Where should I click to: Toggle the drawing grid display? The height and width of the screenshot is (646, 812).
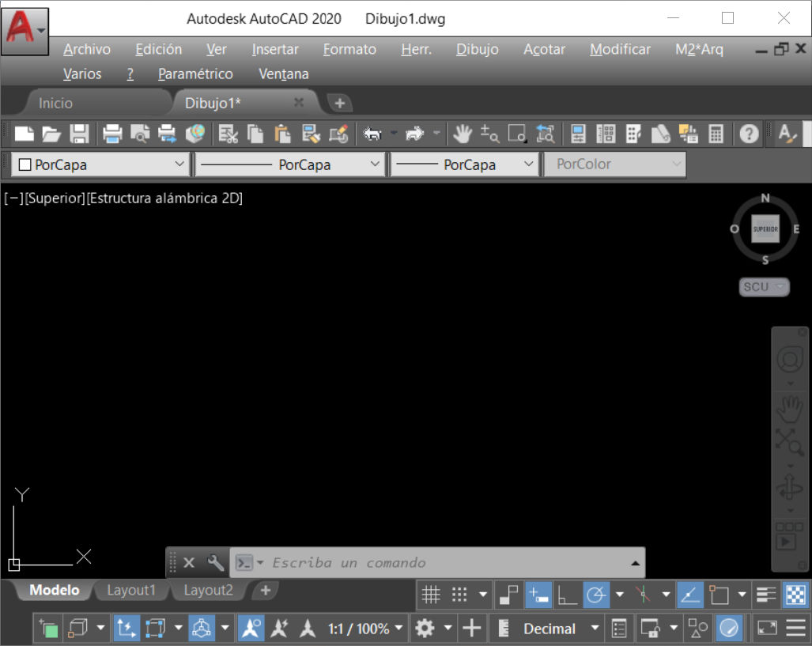(430, 594)
